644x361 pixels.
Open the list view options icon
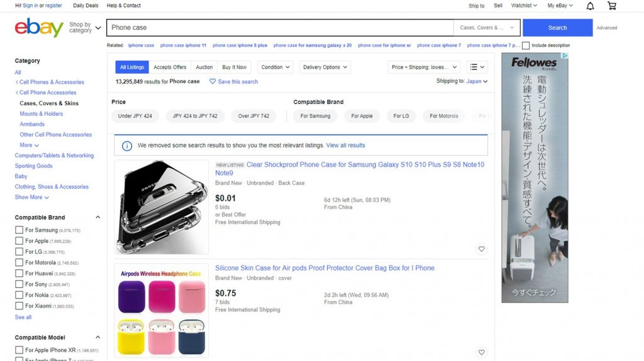(477, 67)
